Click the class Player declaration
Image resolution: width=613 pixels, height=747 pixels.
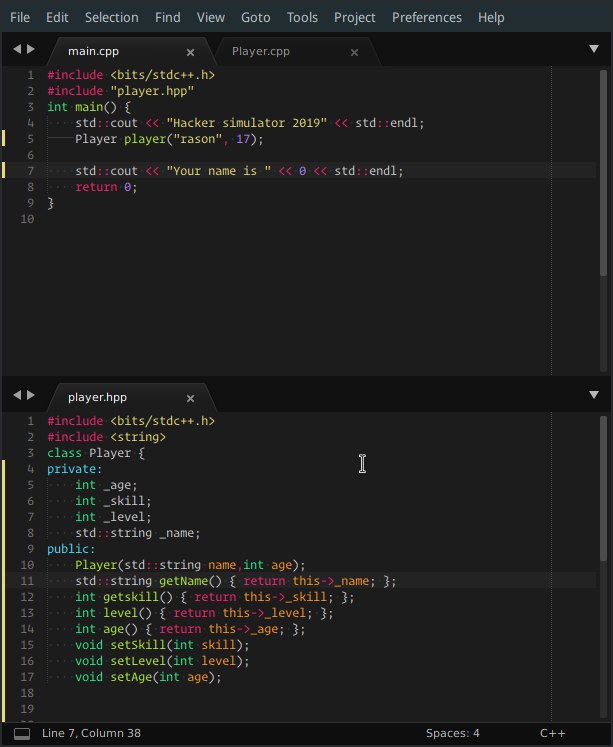[x=96, y=453]
